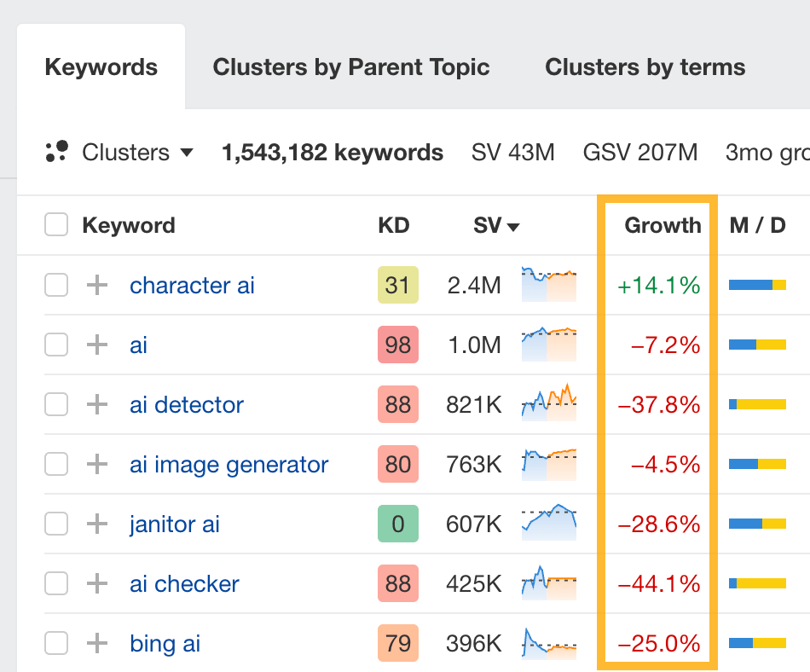Image resolution: width=810 pixels, height=672 pixels.
Task: Click the sparkline graph next to bing ai
Action: (x=548, y=643)
